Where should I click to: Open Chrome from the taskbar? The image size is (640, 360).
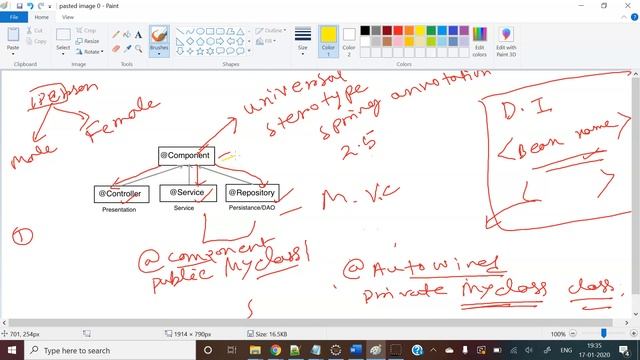[276, 350]
